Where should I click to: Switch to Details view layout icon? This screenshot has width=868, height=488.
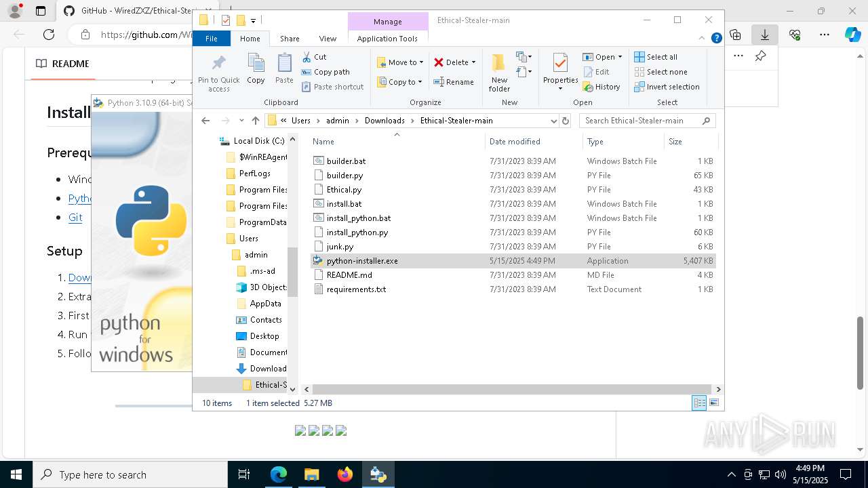(699, 403)
